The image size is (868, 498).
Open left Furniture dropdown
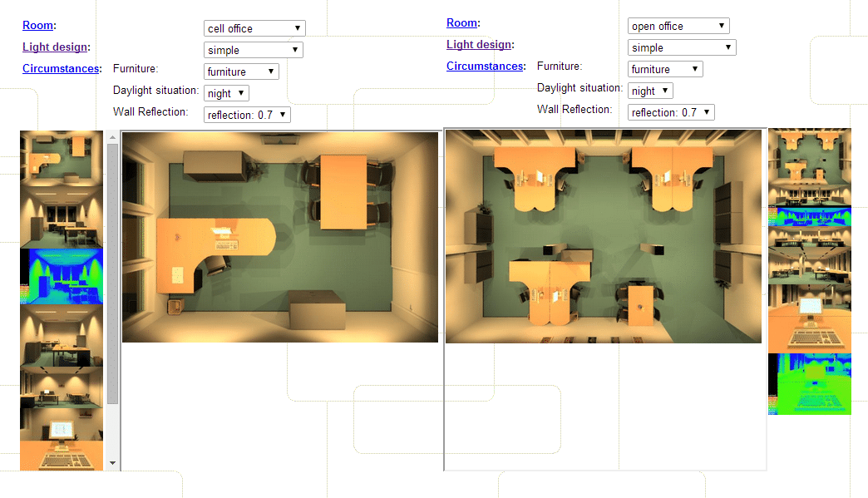click(x=241, y=72)
